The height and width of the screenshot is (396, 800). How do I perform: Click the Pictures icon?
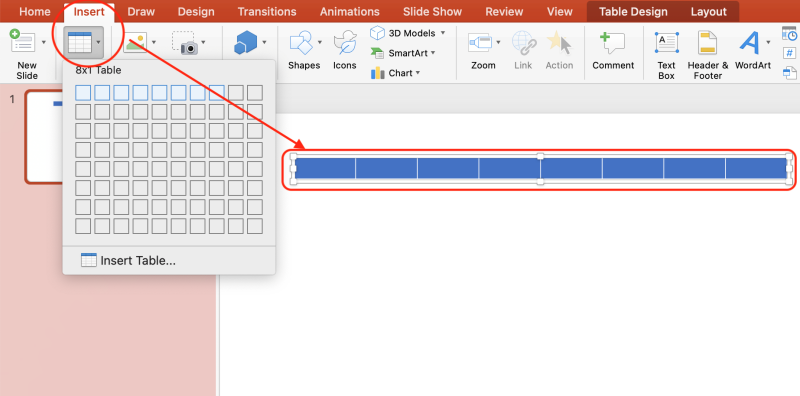coord(135,42)
